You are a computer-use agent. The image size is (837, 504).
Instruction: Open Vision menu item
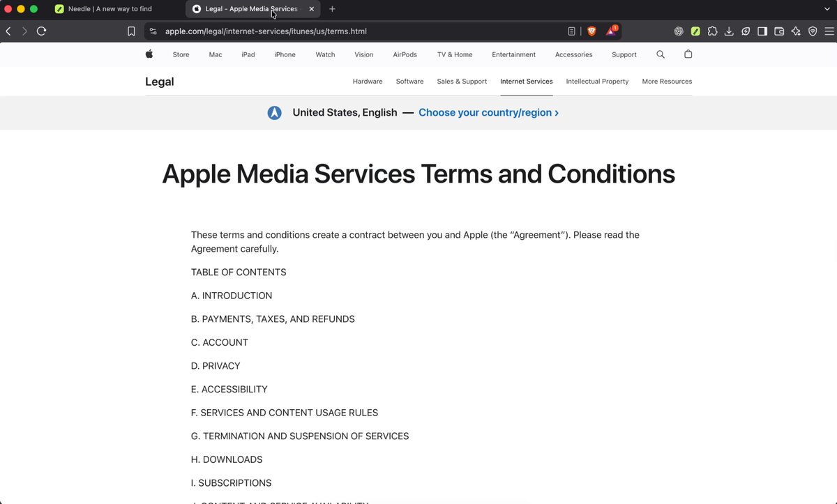pos(363,54)
